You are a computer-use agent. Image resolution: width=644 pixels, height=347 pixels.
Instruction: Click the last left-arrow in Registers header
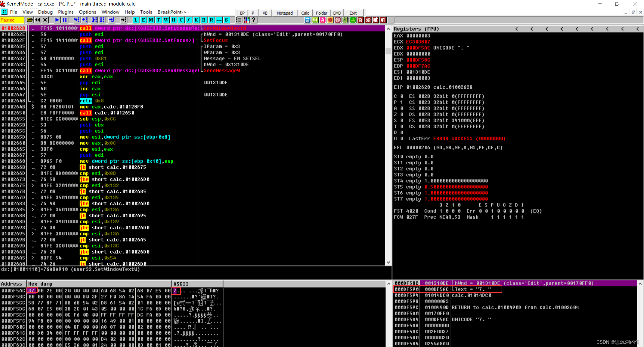coord(637,29)
